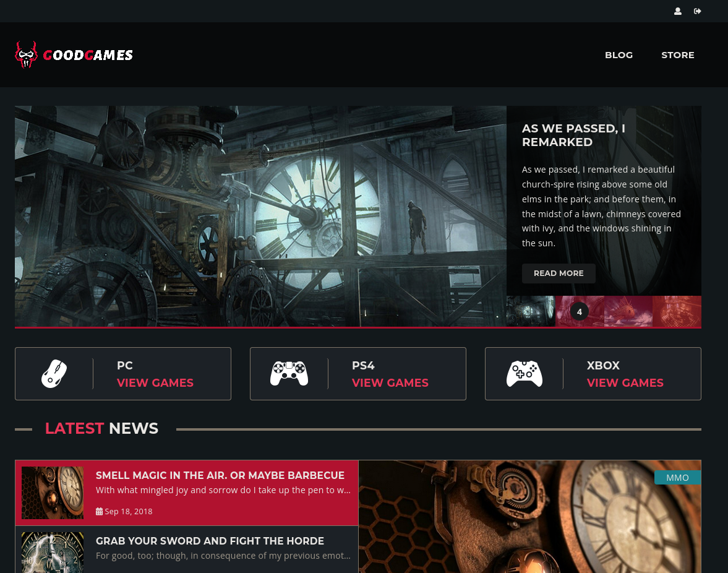Viewport: 728px width, 573px height.
Task: Click the GoodGames skull logo
Action: (x=26, y=55)
